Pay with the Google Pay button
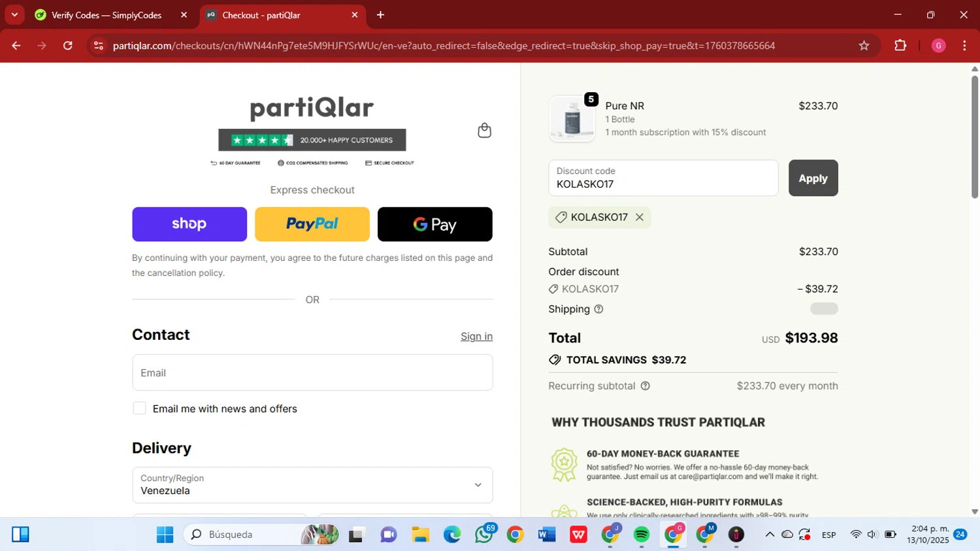Image resolution: width=980 pixels, height=551 pixels. (x=435, y=224)
